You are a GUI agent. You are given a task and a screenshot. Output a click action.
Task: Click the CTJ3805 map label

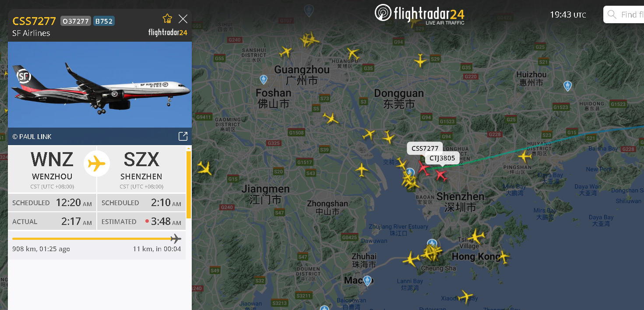[x=442, y=158]
